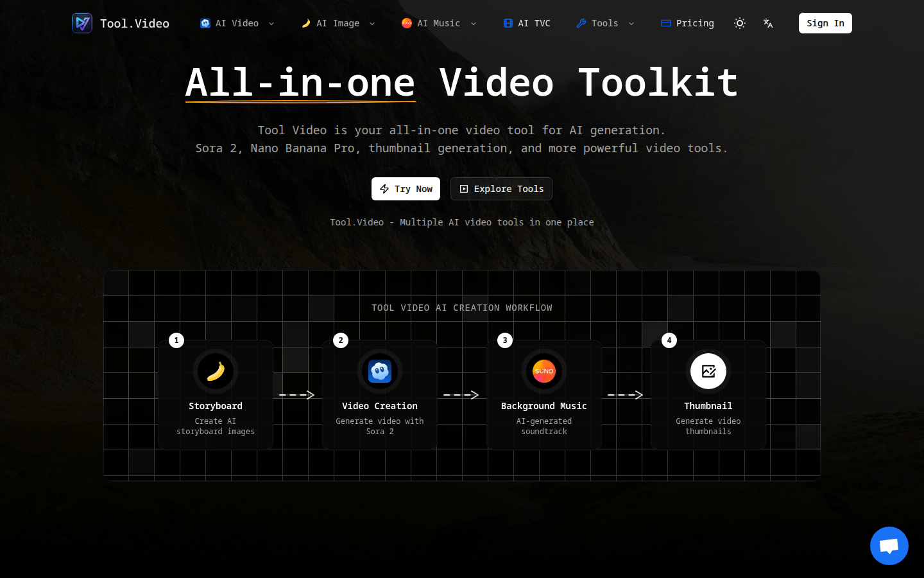Expand the AI Music dropdown menu
Screen dimensions: 924x578
click(x=439, y=23)
